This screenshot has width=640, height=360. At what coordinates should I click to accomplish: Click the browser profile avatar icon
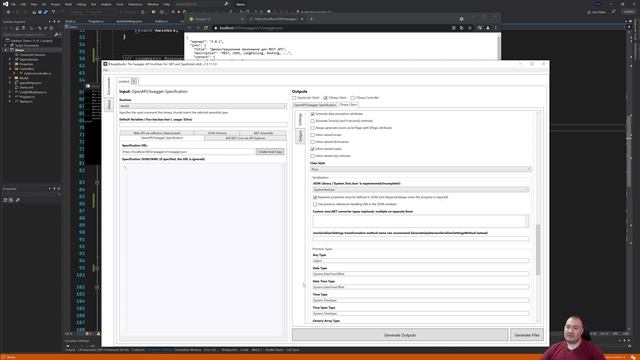(488, 28)
